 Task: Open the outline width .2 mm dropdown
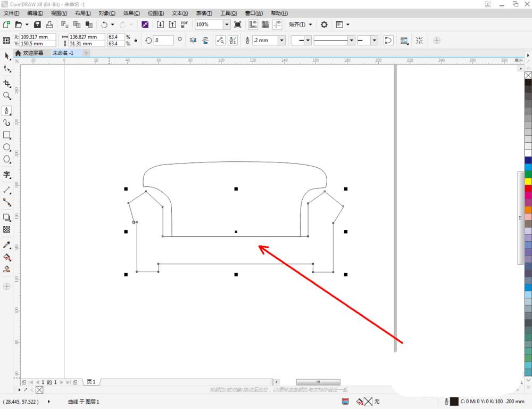coord(281,40)
